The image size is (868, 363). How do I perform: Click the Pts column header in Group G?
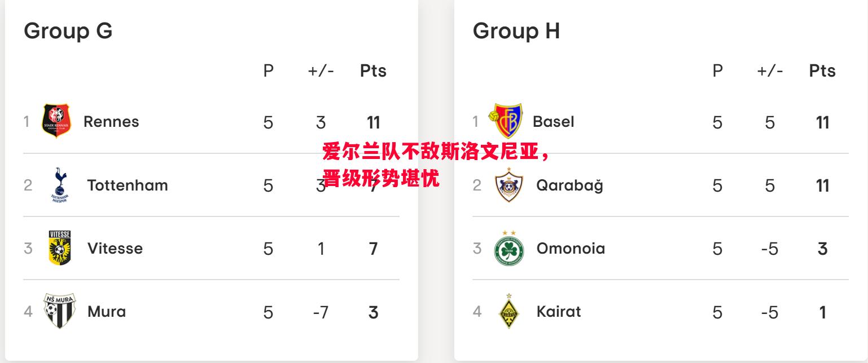pyautogui.click(x=373, y=70)
